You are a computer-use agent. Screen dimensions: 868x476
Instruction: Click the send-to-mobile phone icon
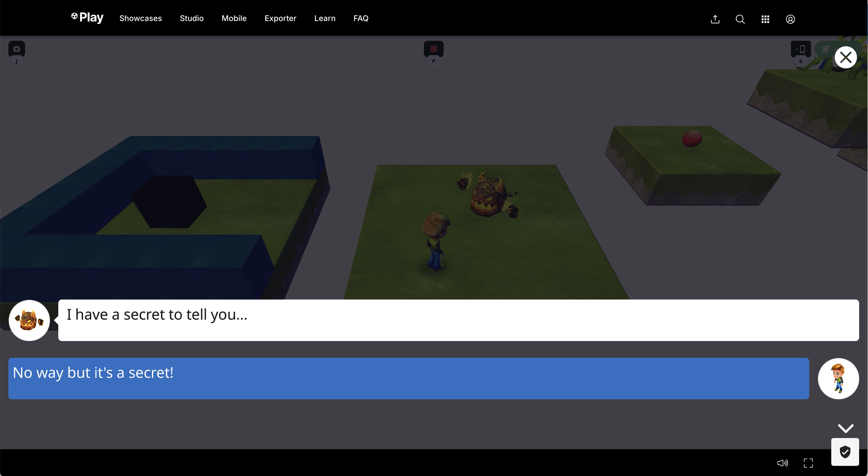click(801, 49)
